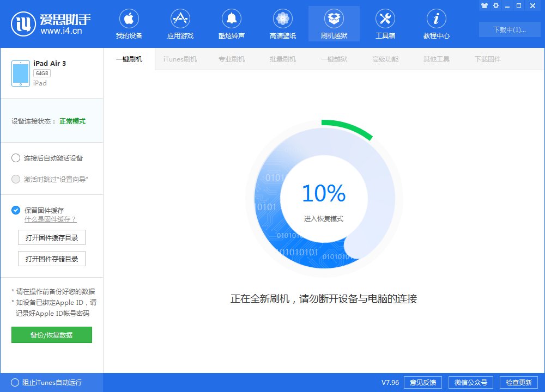Open the 工具箱 toolbox

point(385,23)
